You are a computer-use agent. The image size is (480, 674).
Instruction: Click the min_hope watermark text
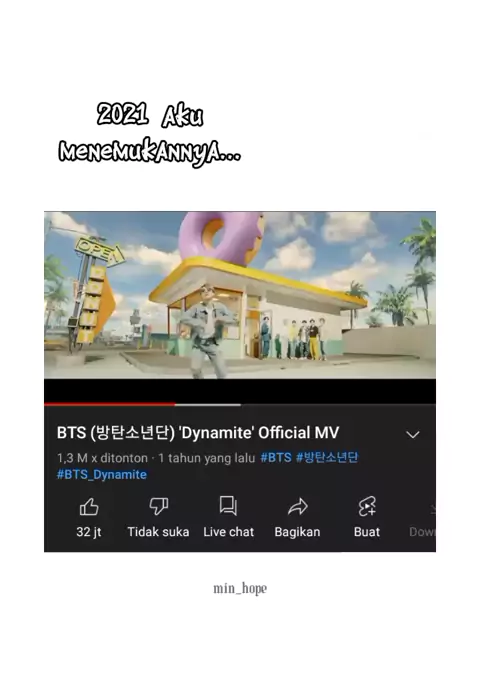[x=240, y=588]
